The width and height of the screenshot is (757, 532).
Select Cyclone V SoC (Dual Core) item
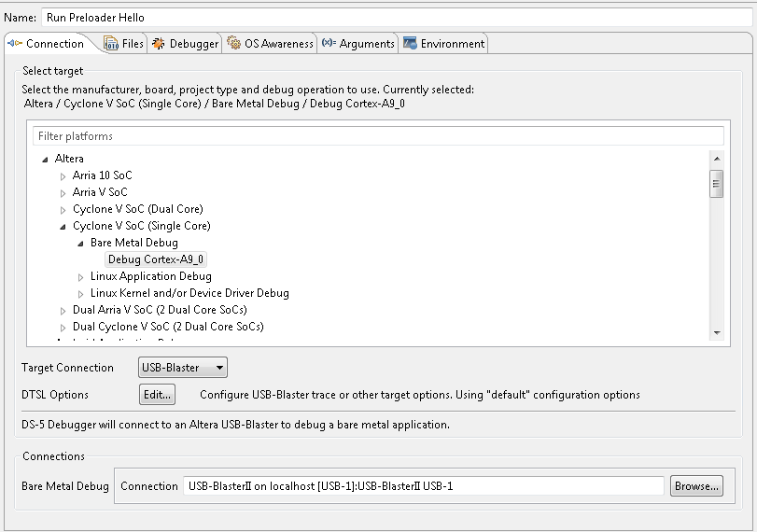(137, 209)
